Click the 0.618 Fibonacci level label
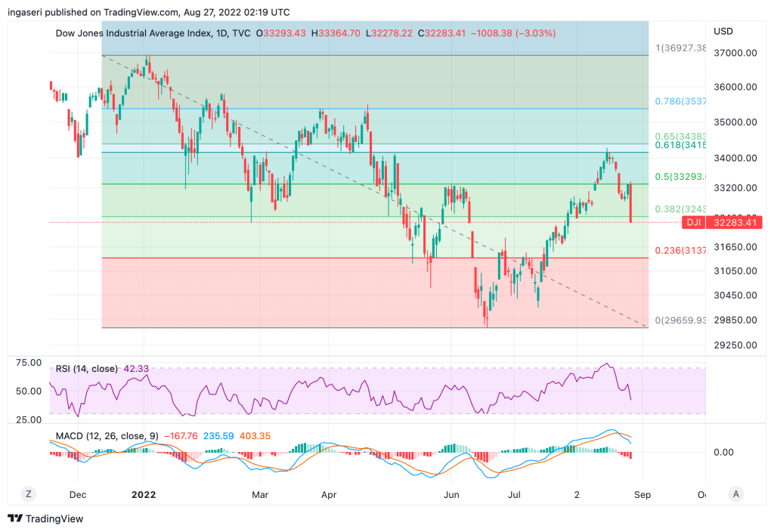774x532 pixels. point(681,145)
